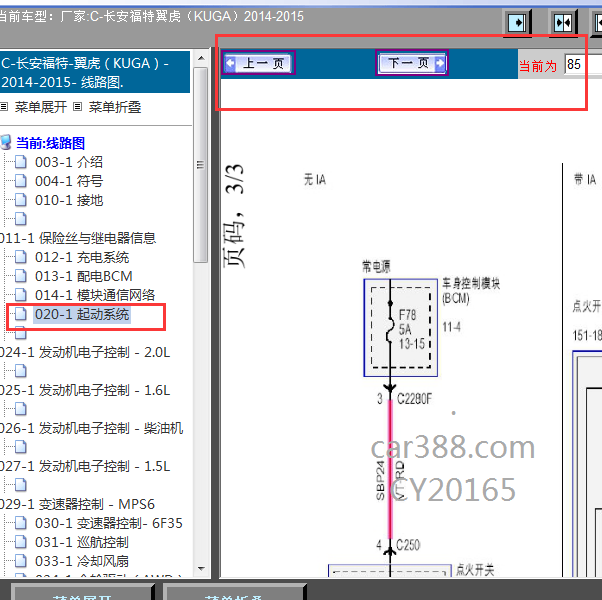Open 033-1 冷却风扇 tree item
Viewport: 602px width, 600px height.
(x=82, y=561)
